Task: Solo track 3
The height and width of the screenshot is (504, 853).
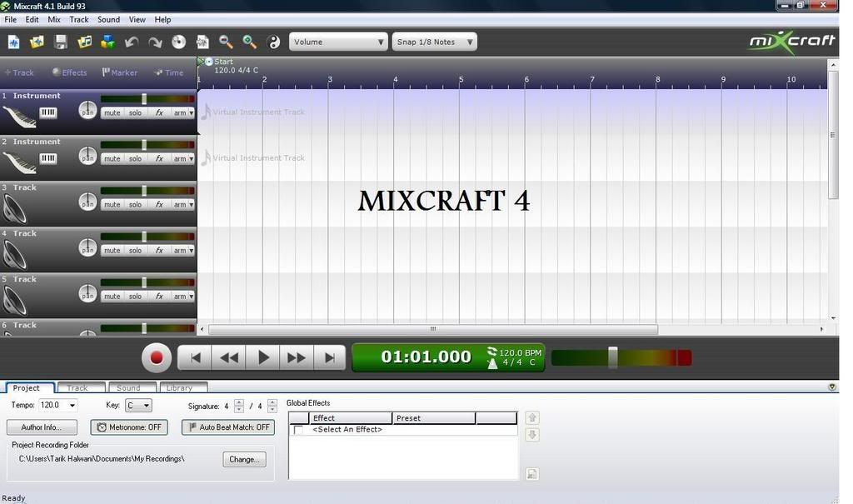Action: point(136,205)
